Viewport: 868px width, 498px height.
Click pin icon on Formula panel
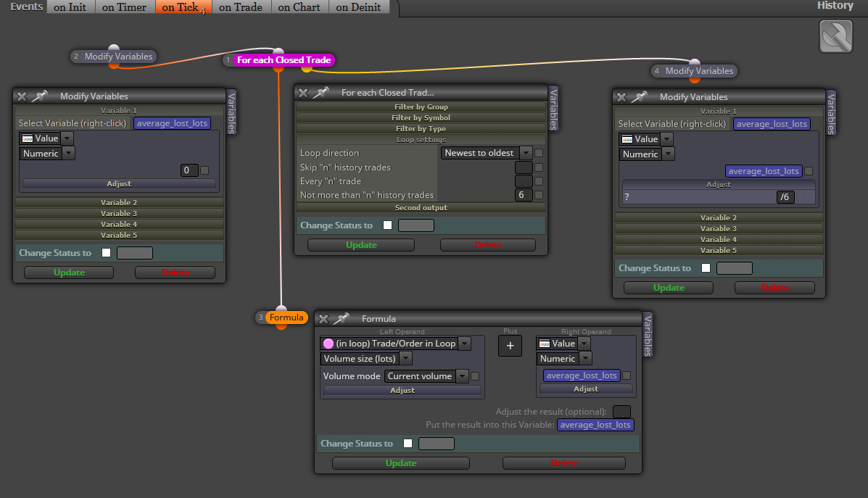(341, 318)
